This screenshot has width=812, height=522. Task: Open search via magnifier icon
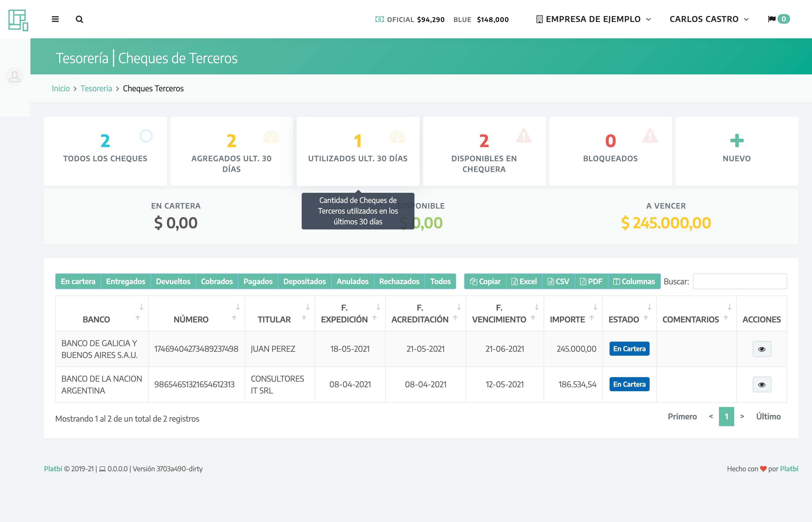(x=79, y=19)
